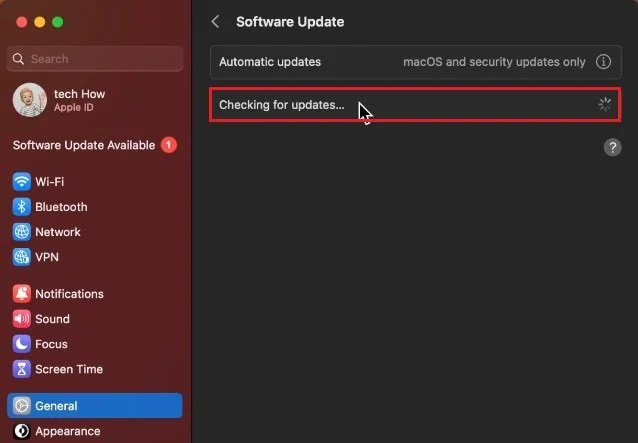The image size is (638, 443).
Task: Open help with the question mark button
Action: (x=612, y=147)
